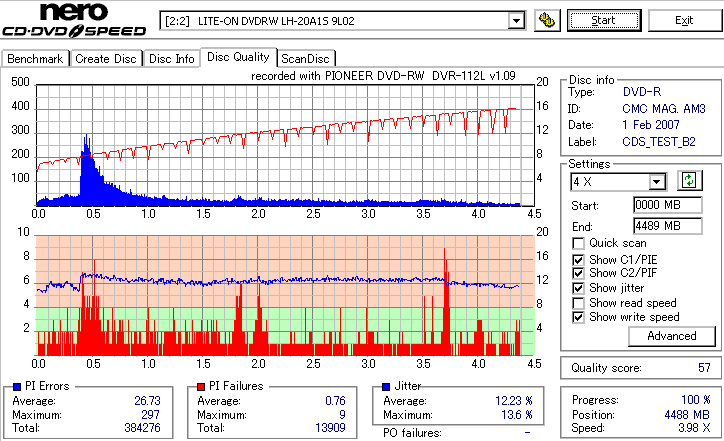Click disc type value DVD-R
The image size is (724, 441).
click(x=642, y=92)
